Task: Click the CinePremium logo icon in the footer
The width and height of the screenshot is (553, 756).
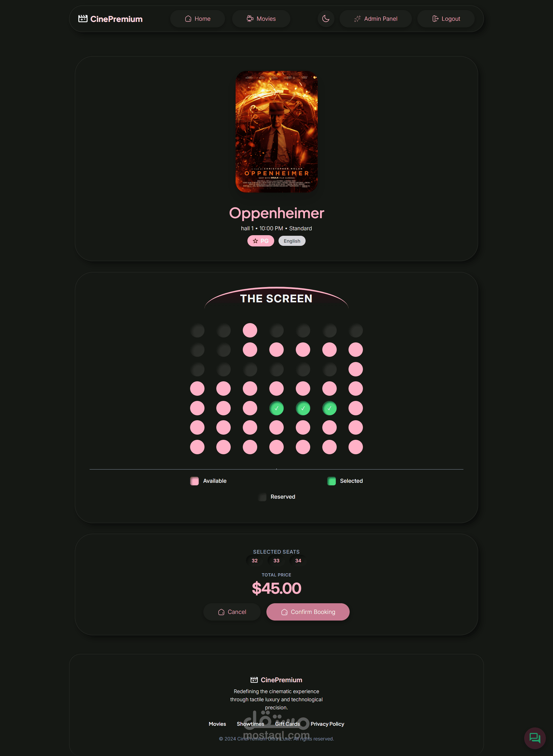Action: click(x=254, y=680)
